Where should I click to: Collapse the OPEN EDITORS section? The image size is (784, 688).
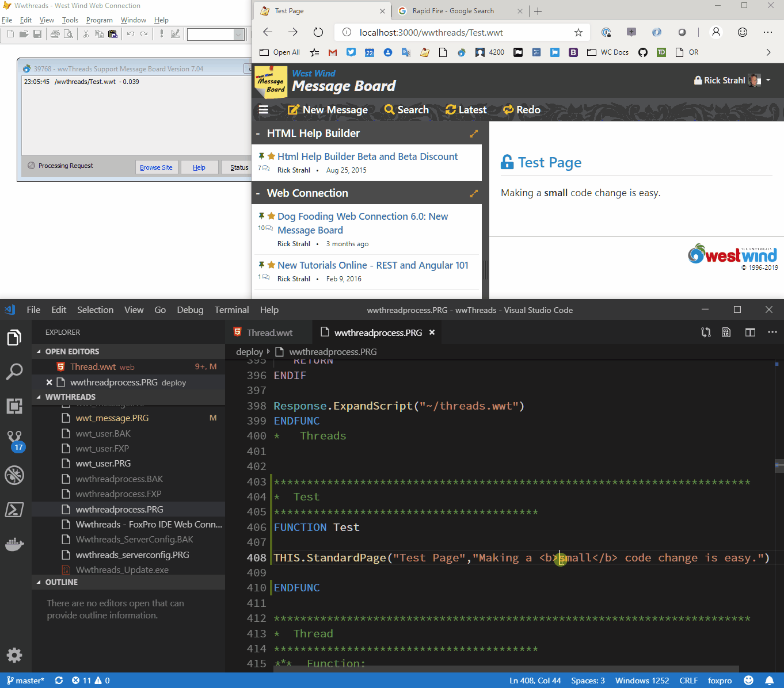coord(38,351)
